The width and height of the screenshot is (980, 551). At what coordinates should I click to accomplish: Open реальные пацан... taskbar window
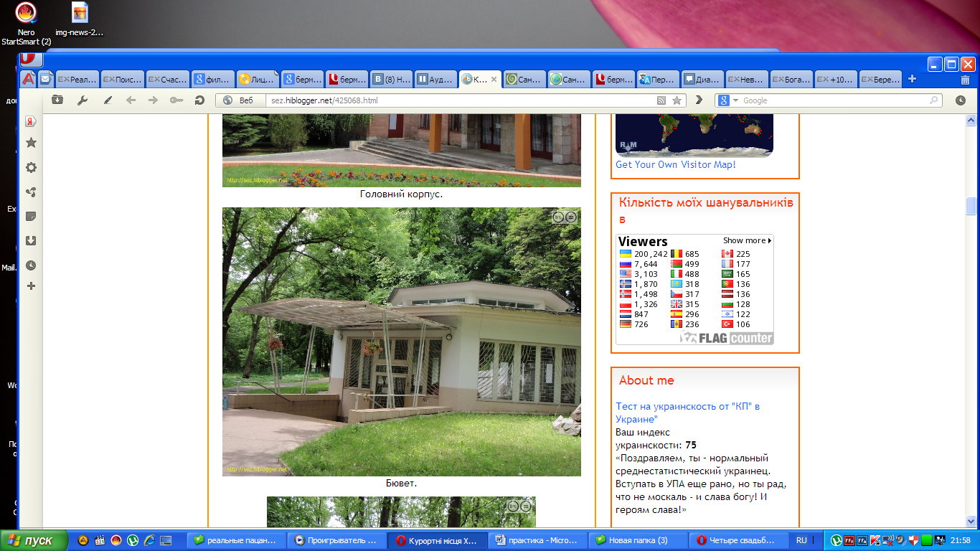click(x=236, y=540)
